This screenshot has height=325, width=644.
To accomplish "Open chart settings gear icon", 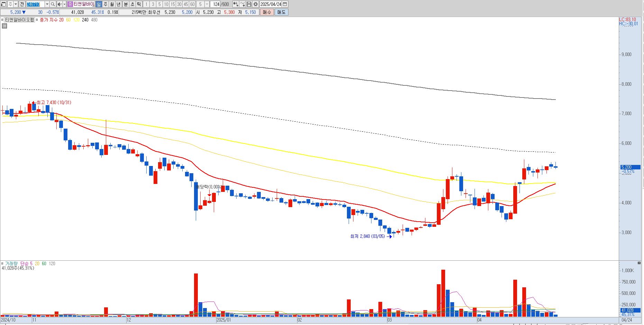I will click(256, 4).
